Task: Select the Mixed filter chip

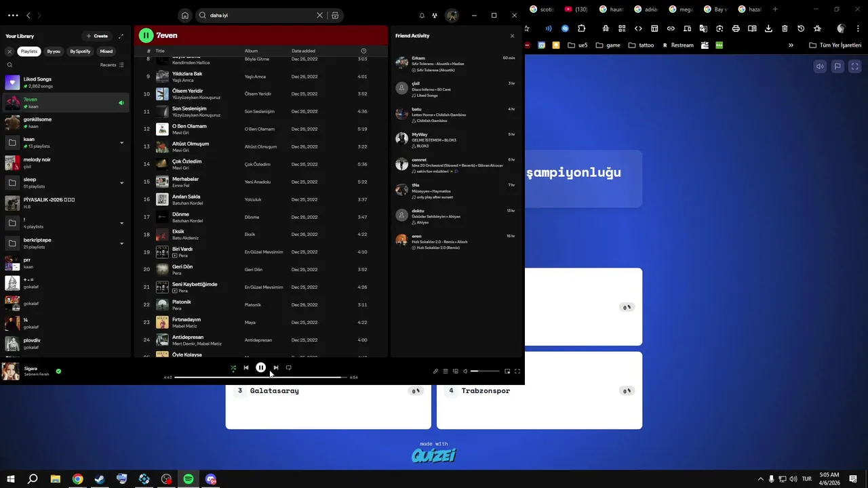Action: click(106, 52)
